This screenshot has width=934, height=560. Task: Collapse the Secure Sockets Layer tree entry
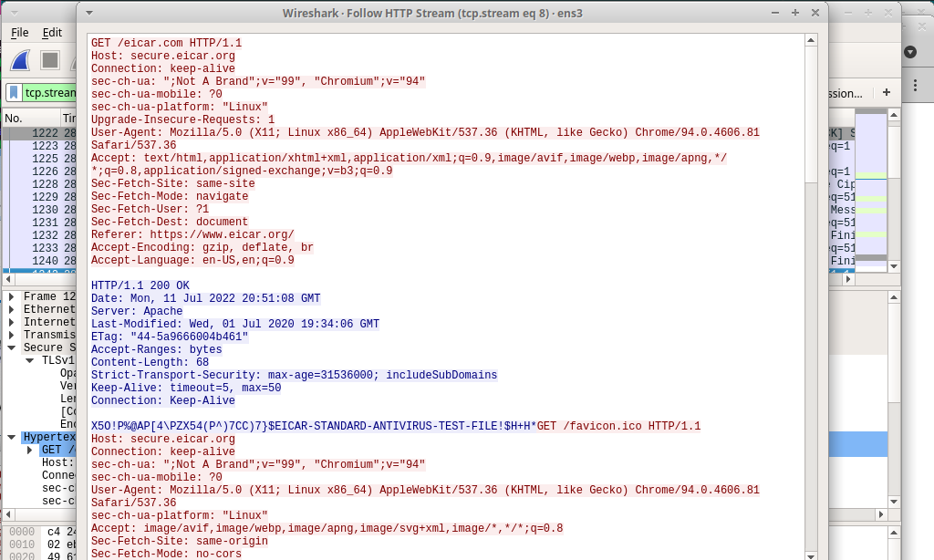tap(11, 347)
